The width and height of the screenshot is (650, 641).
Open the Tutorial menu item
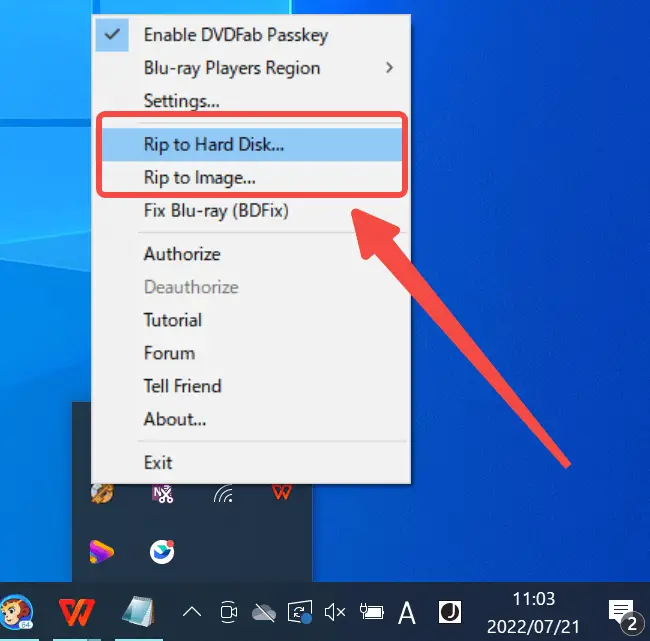coord(251,320)
